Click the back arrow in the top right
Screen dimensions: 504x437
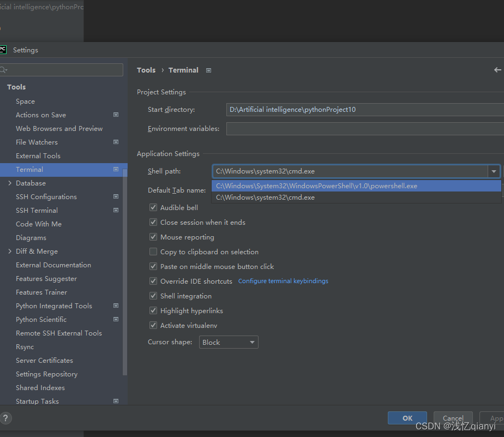pyautogui.click(x=497, y=70)
